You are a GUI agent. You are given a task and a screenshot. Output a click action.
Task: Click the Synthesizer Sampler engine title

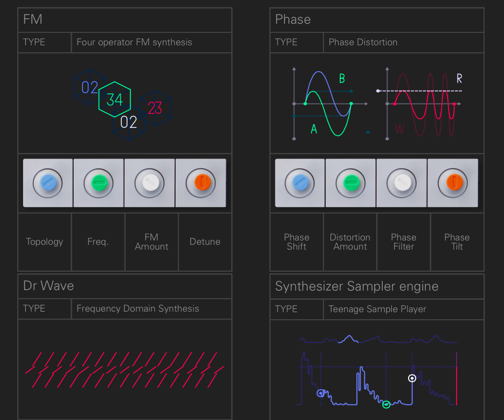point(357,286)
